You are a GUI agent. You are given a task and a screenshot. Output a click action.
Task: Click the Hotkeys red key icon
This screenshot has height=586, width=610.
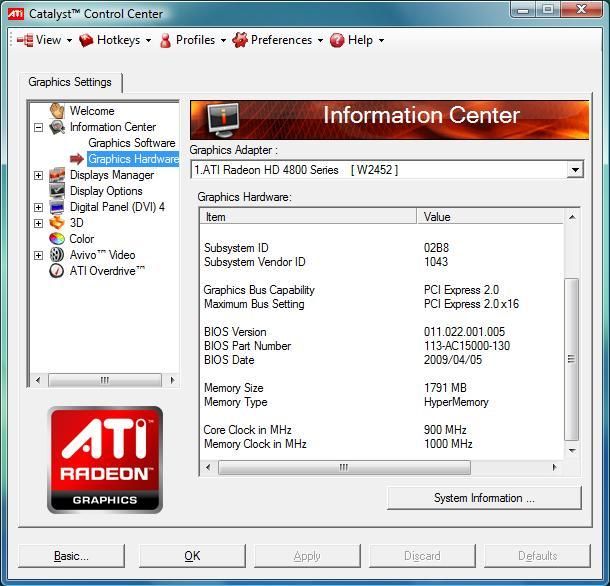(86, 40)
